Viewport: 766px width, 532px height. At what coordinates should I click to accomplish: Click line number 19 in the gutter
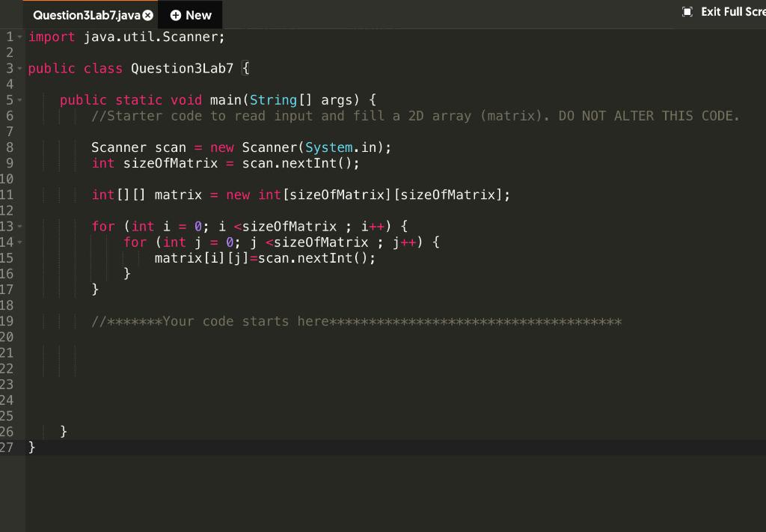pos(7,322)
